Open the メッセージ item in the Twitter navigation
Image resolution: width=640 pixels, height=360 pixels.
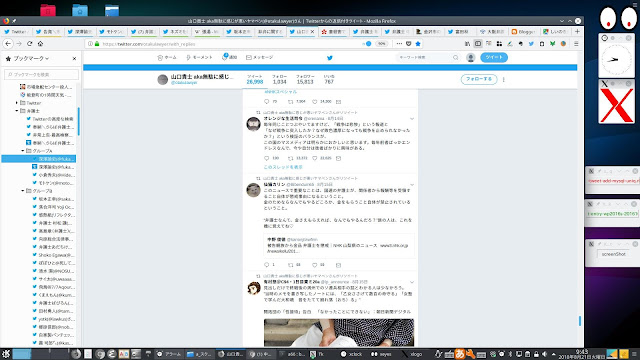(x=260, y=58)
